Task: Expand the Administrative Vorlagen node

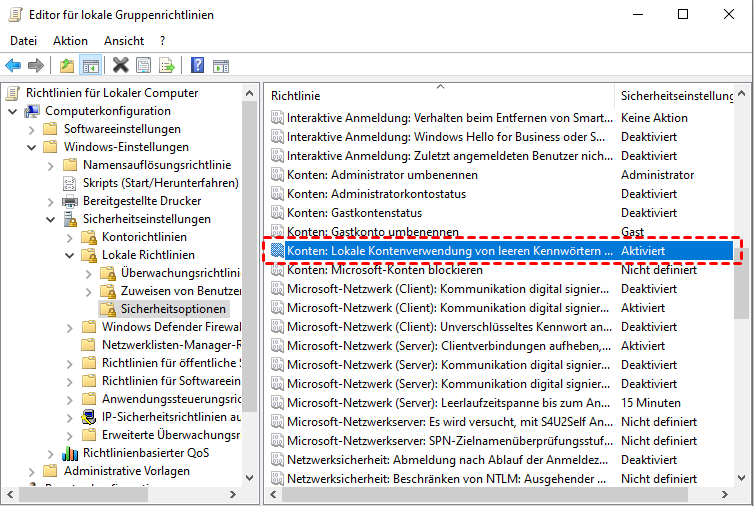Action: point(31,471)
